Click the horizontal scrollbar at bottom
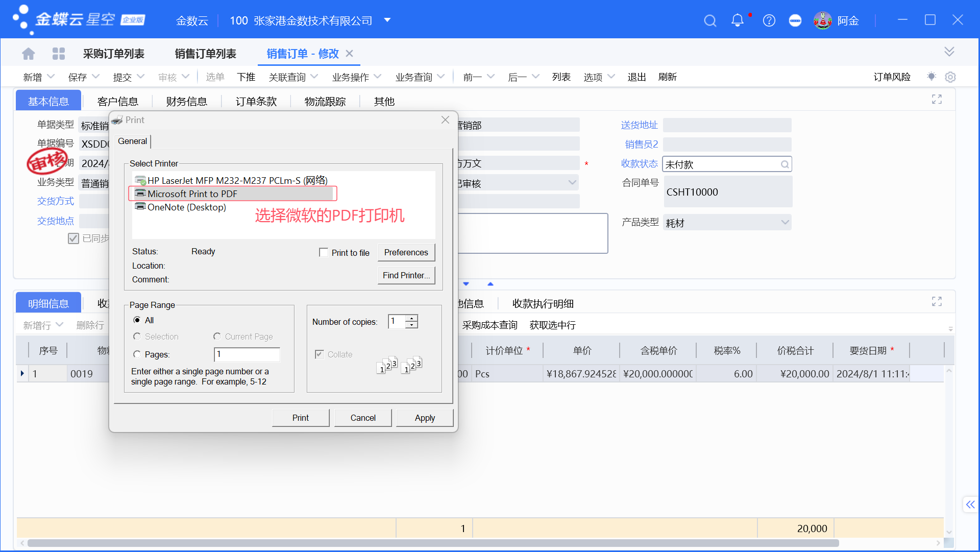Image resolution: width=980 pixels, height=552 pixels. coord(433,543)
